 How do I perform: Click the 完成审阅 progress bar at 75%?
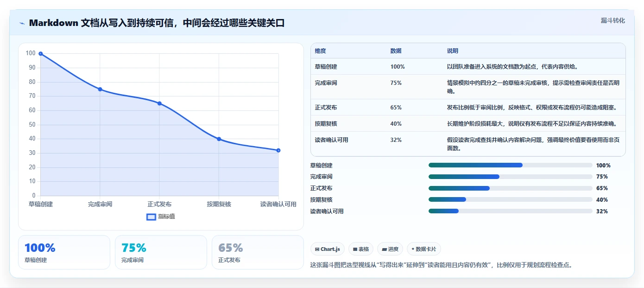(511, 177)
